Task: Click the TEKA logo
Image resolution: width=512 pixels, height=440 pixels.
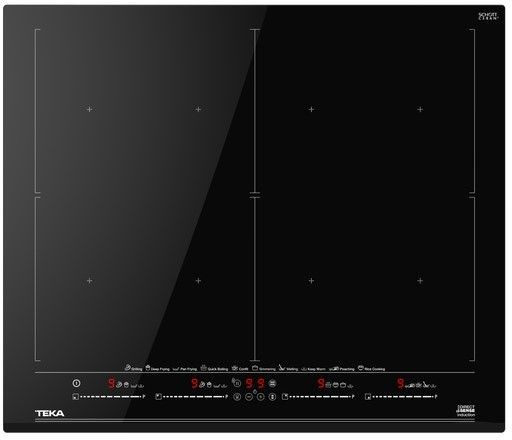Action: [50, 413]
